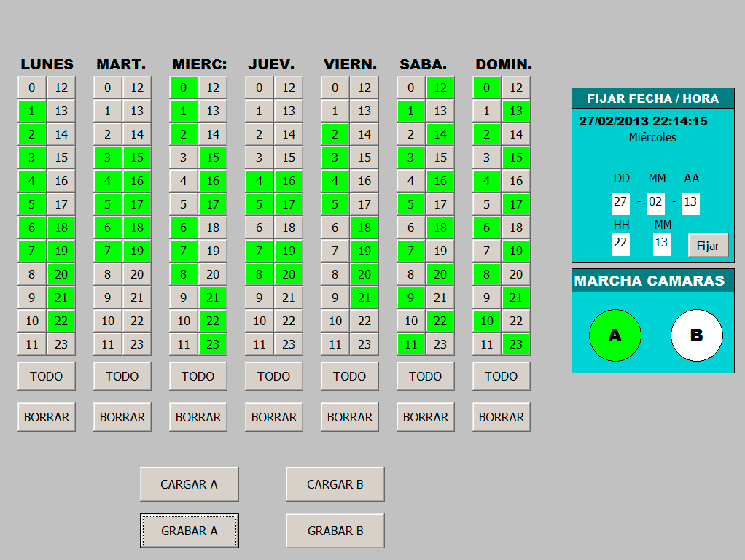The image size is (745, 560).
Task: Click the FIJAR FECHA / HORA header
Action: click(653, 98)
